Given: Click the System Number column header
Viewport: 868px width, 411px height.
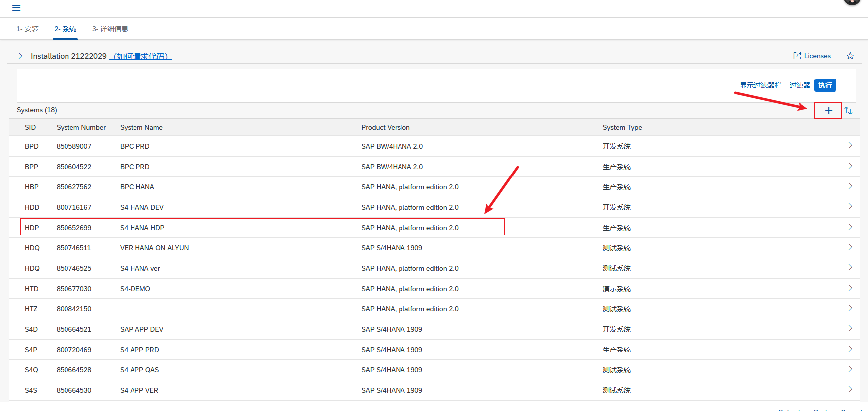Looking at the screenshot, I should (81, 127).
